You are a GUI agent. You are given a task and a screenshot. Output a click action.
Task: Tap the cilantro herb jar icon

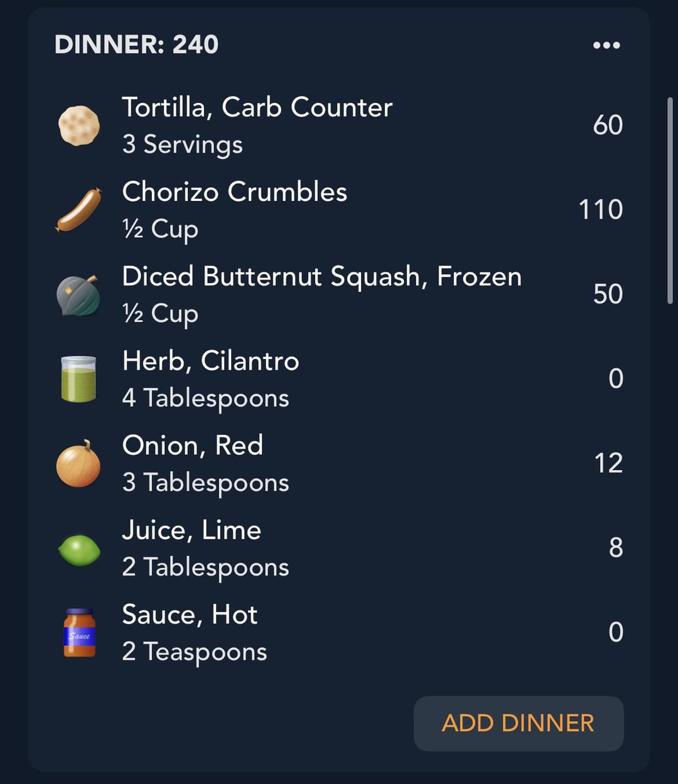click(79, 379)
